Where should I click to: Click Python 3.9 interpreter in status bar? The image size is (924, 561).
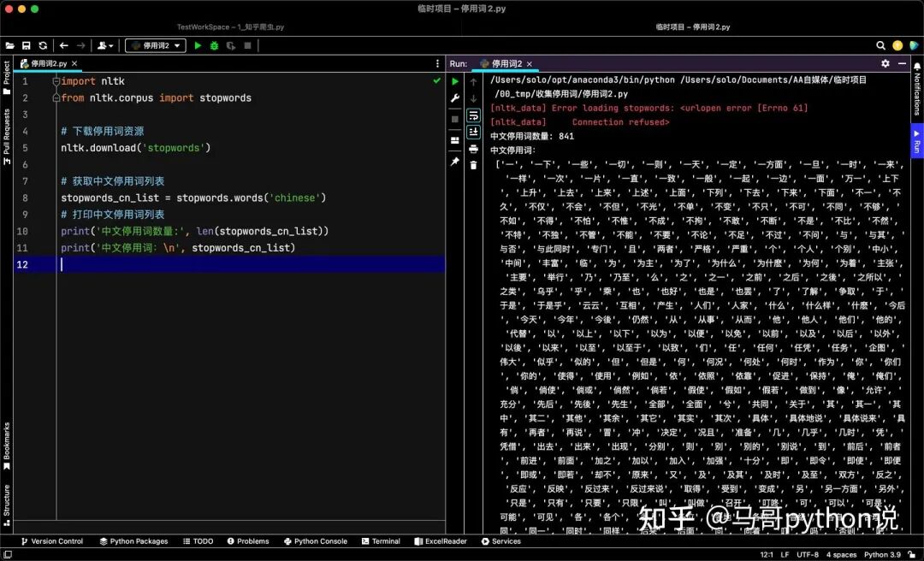pos(882,554)
